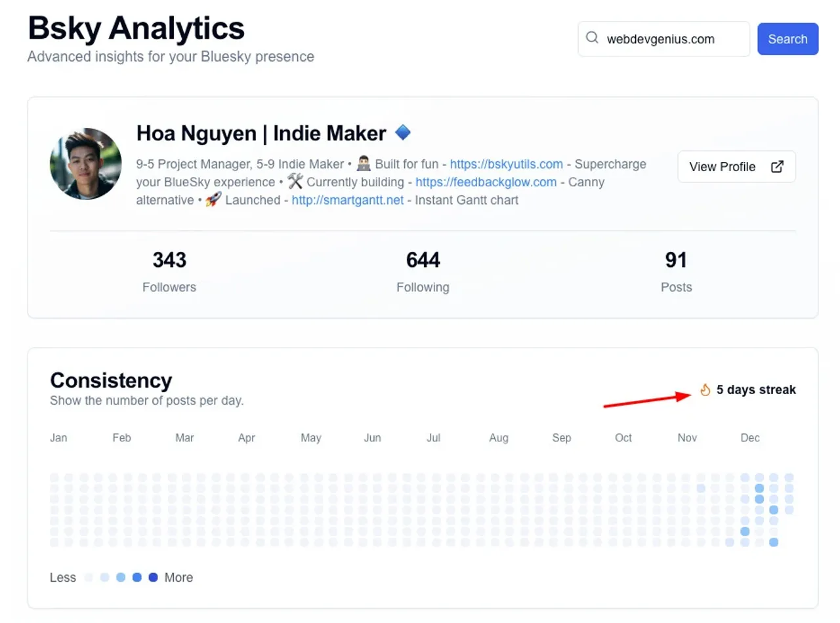This screenshot has width=840, height=623.
Task: Click the darkest legend swatch next to More
Action: (x=154, y=578)
